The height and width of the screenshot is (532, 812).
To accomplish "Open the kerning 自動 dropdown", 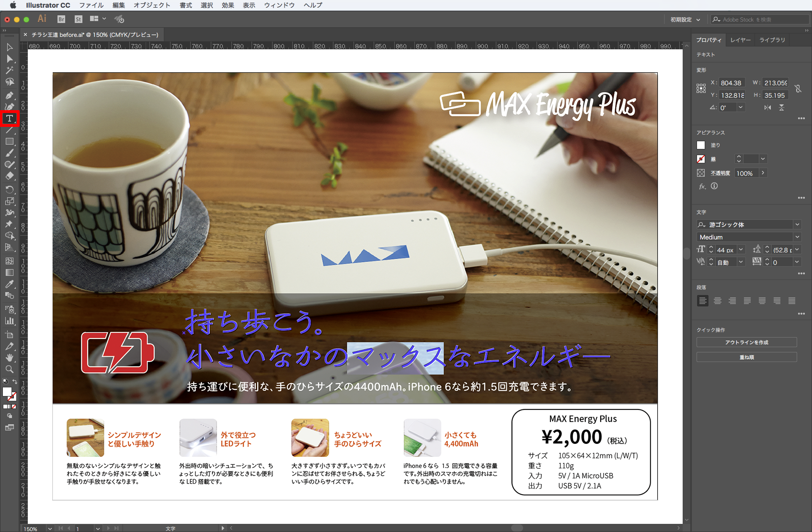I will [x=741, y=262].
